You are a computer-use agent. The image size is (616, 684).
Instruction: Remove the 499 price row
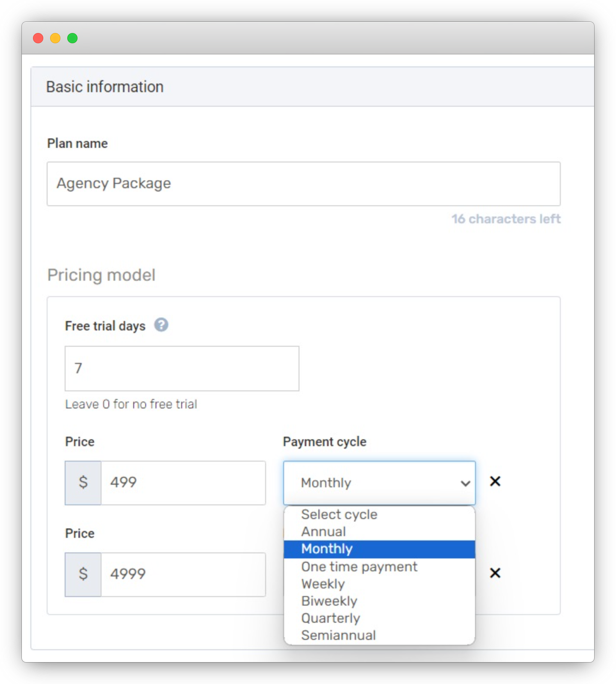pos(495,481)
